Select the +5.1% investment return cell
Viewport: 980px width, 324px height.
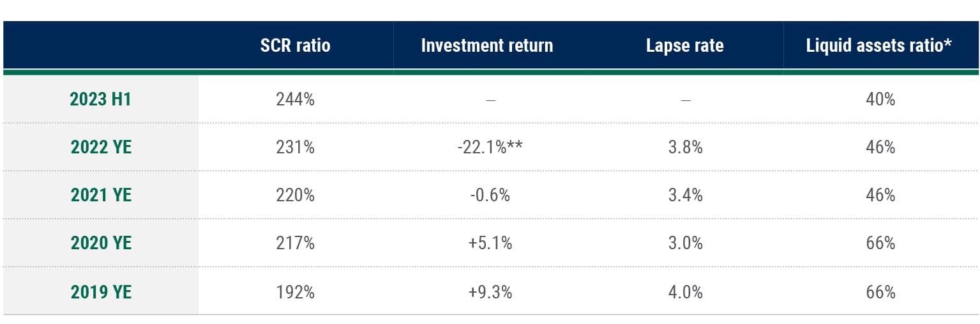490,243
